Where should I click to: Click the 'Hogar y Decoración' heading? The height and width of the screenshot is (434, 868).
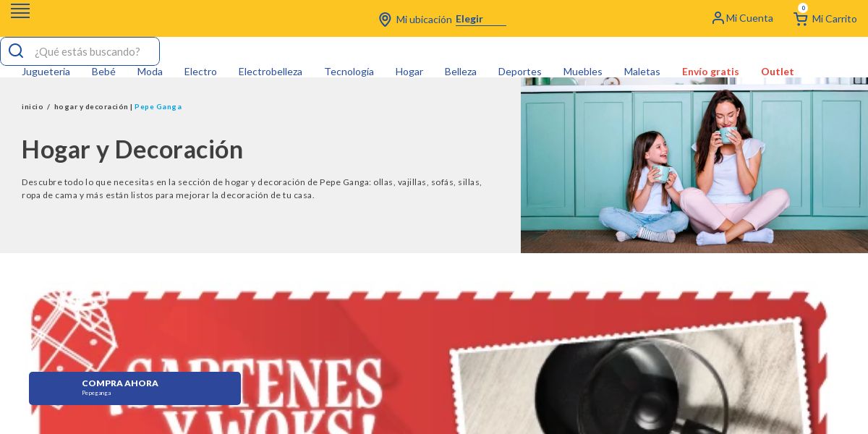[132, 149]
